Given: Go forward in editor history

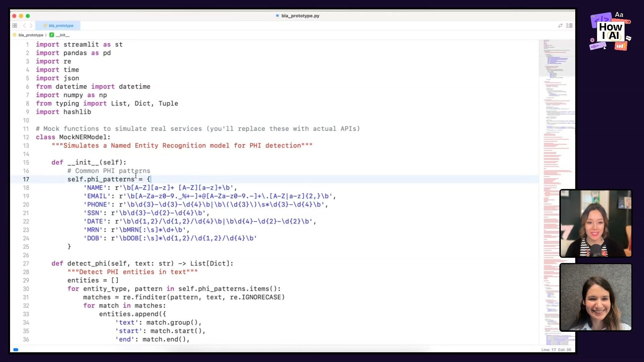Looking at the screenshot, I should click(31, 25).
